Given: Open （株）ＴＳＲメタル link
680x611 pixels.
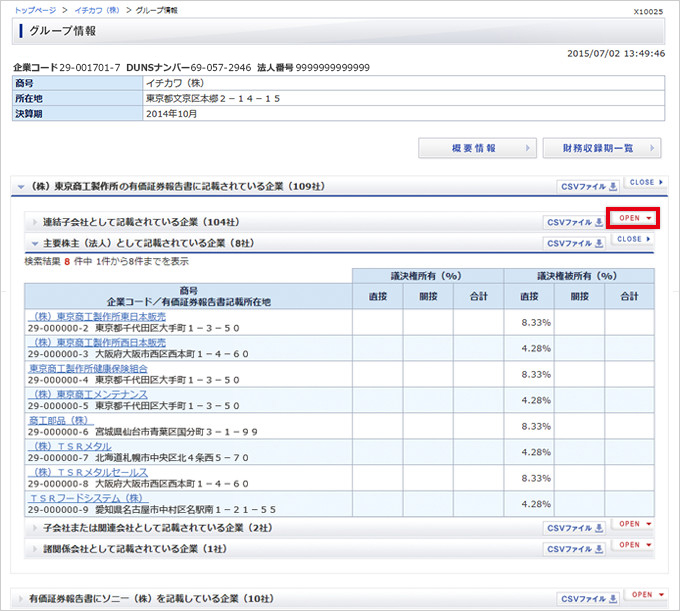Looking at the screenshot, I should [x=70, y=446].
